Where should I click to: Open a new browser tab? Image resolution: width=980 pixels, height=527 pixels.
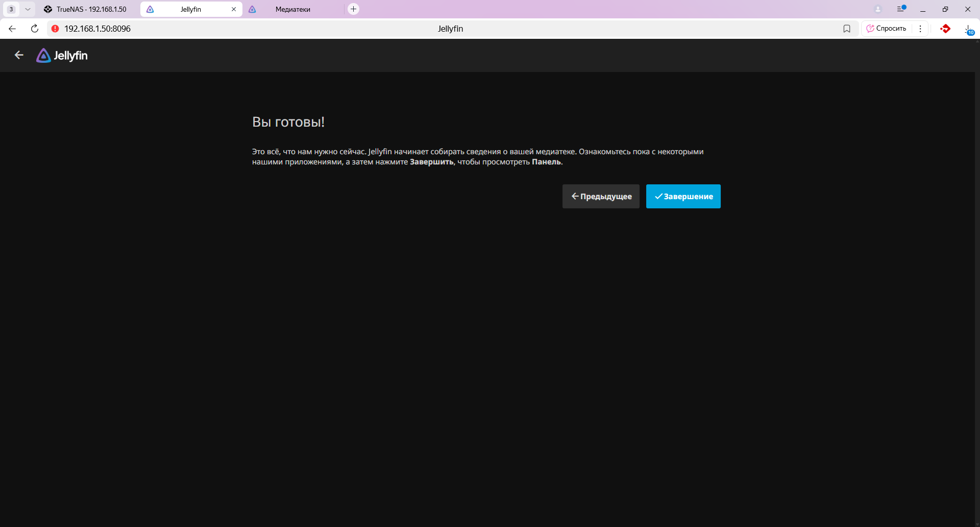353,9
